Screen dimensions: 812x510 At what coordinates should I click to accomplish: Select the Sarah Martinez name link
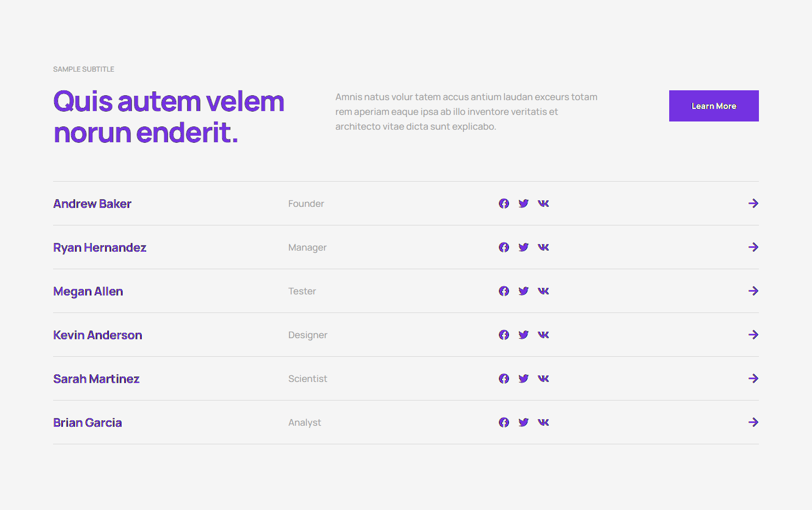coord(96,379)
